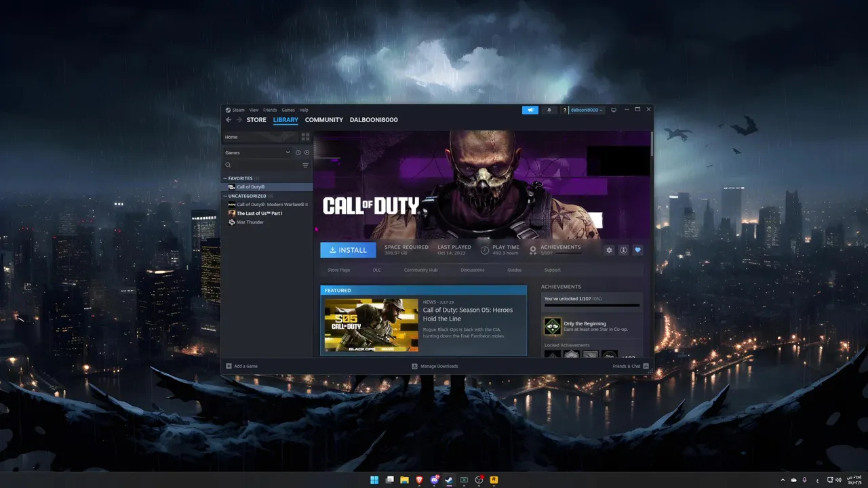Open Support link

[x=552, y=270]
